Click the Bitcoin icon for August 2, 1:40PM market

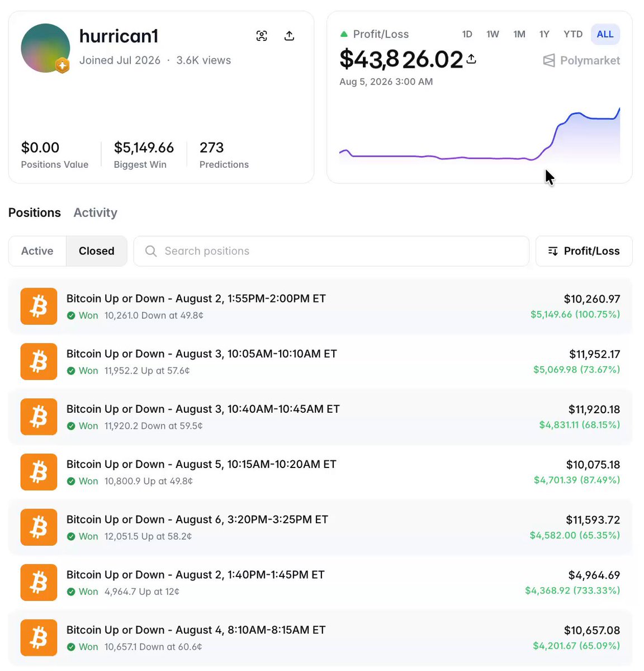point(39,583)
